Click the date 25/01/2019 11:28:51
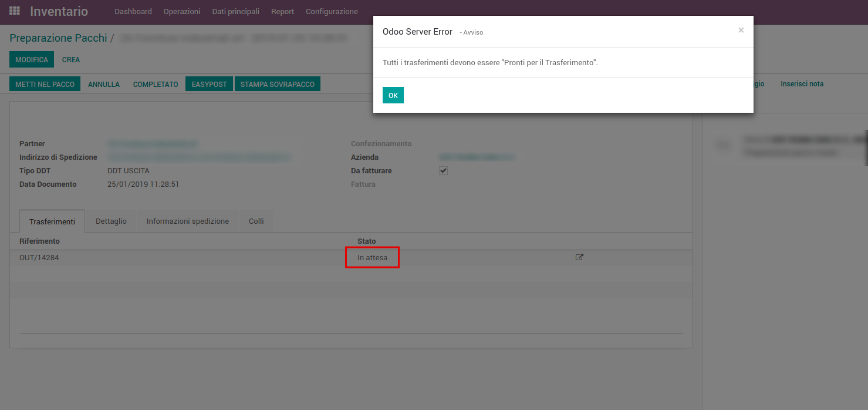 point(143,184)
